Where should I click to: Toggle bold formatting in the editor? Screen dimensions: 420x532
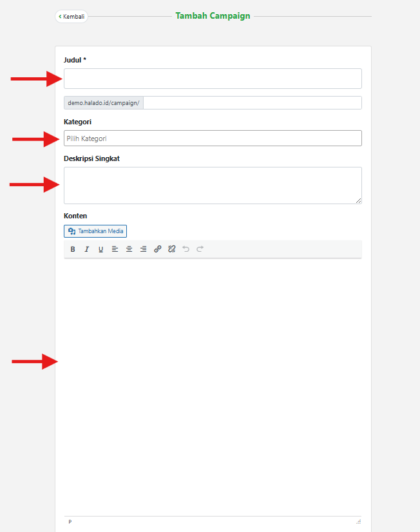(x=73, y=249)
